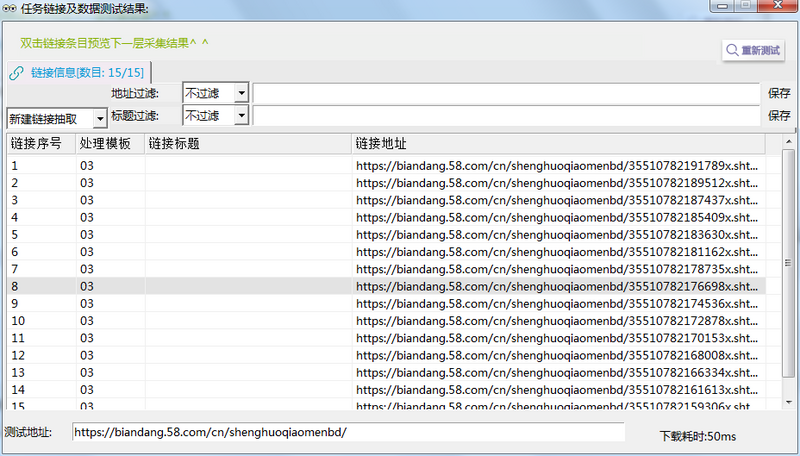This screenshot has width=800, height=456.
Task: Click the eyes app icon in title bar
Action: point(10,8)
